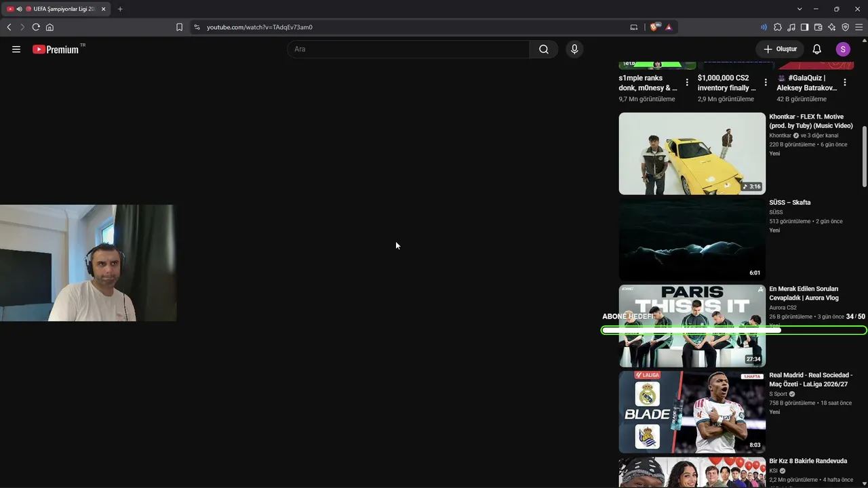
Task: Open options for $1,000,000 CS2 inventory video
Action: click(766, 83)
